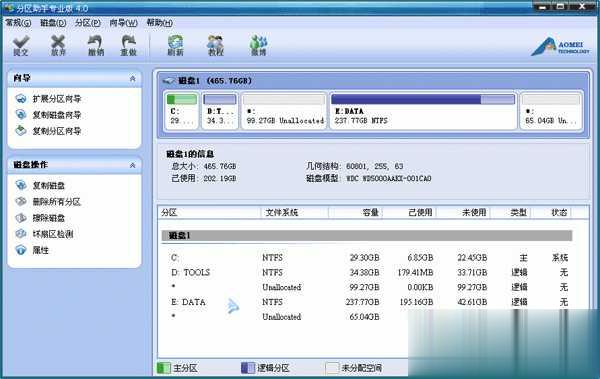Click the 撤销 (undo) toolbar icon
600x379 pixels.
click(96, 46)
